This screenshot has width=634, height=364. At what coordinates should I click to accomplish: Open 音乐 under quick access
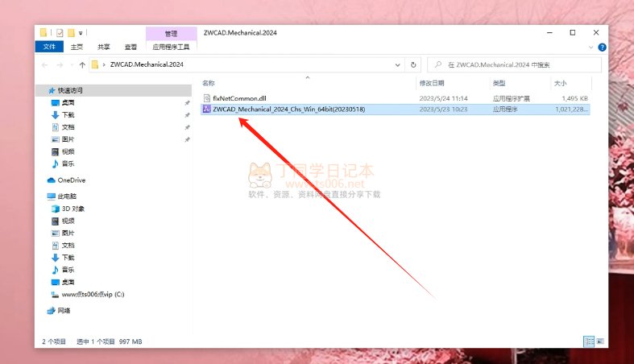pos(68,163)
